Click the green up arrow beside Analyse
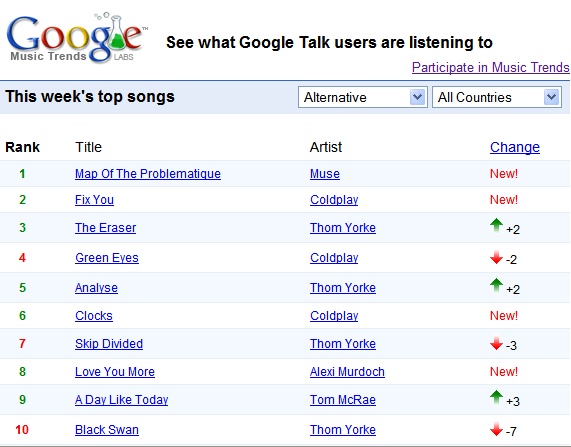 [496, 285]
